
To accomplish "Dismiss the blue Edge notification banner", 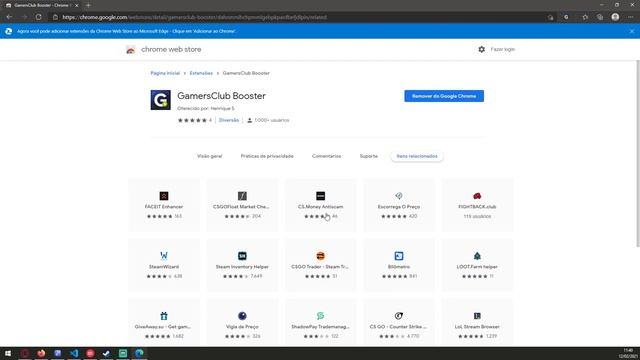I will (632, 31).
